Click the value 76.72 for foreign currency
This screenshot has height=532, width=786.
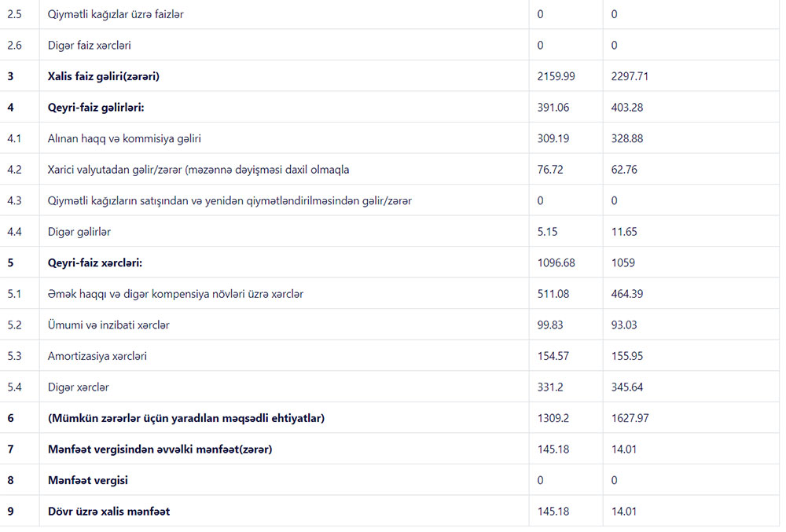click(550, 170)
